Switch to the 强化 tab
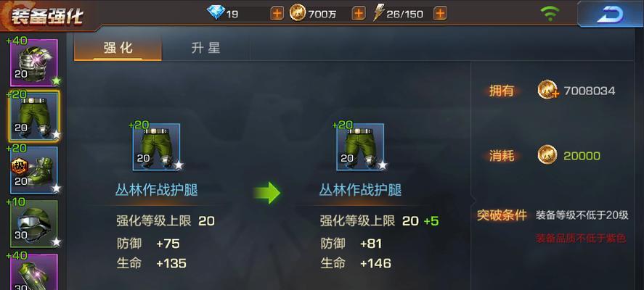The width and height of the screenshot is (644, 290). (118, 48)
